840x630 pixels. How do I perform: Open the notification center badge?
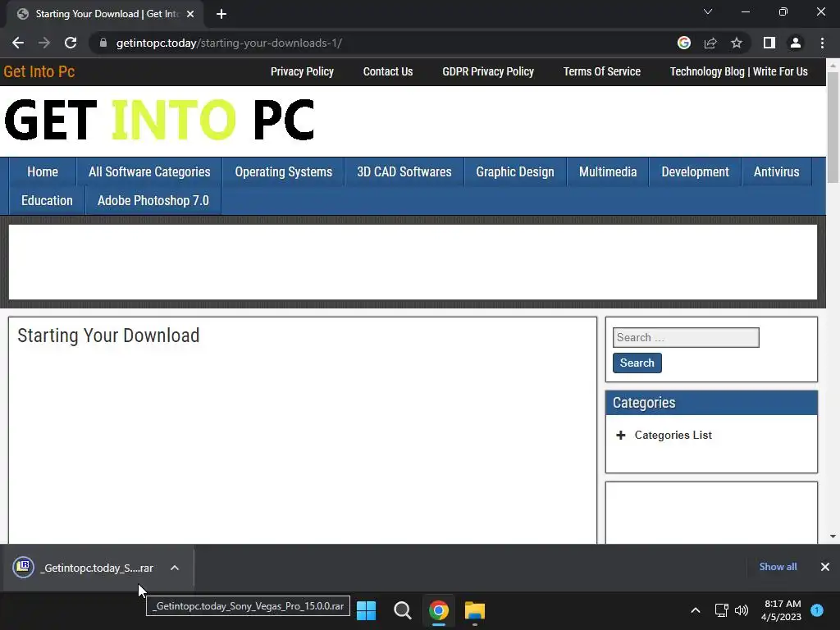tap(817, 610)
